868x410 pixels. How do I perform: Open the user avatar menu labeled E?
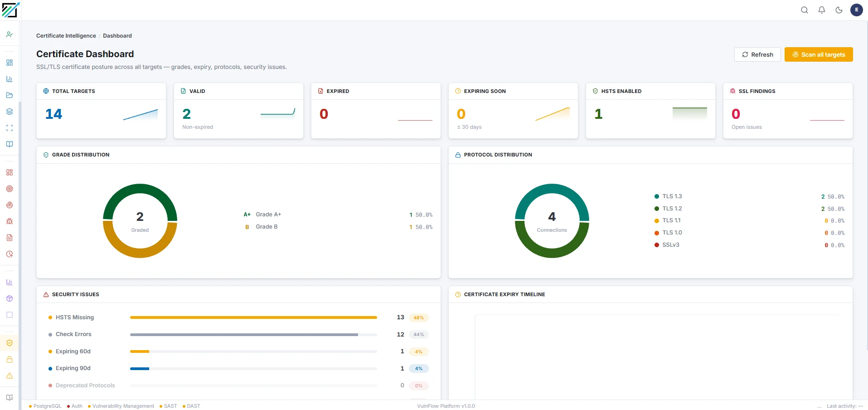[x=857, y=10]
